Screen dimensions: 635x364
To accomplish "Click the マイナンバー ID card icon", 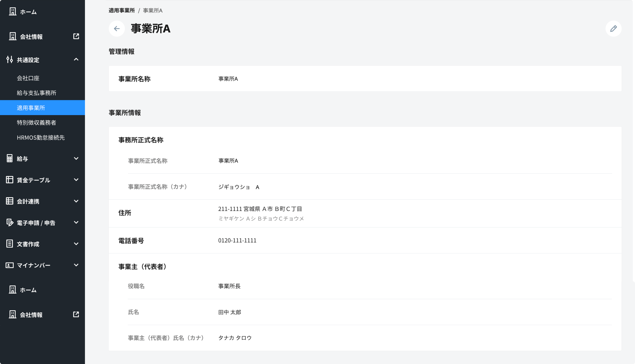I will coord(10,265).
